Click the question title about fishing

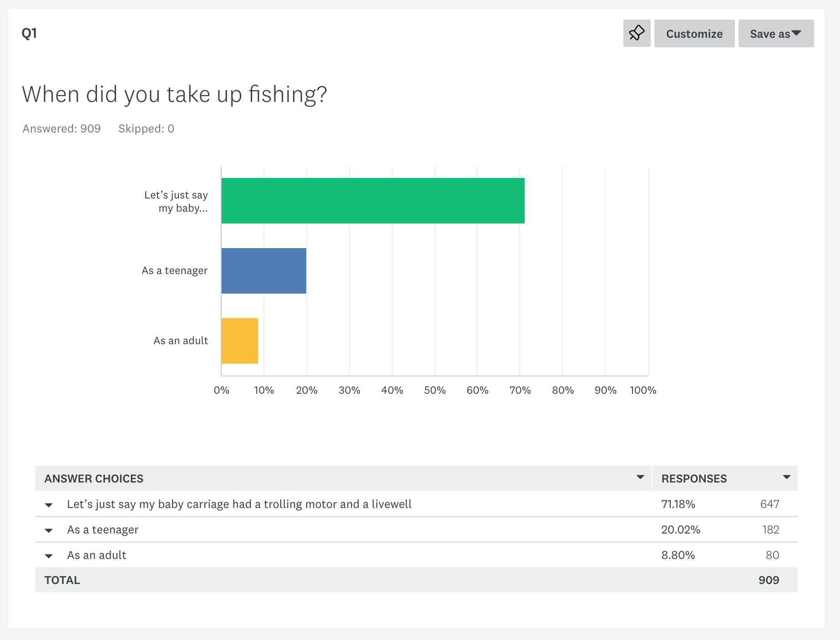coord(174,95)
